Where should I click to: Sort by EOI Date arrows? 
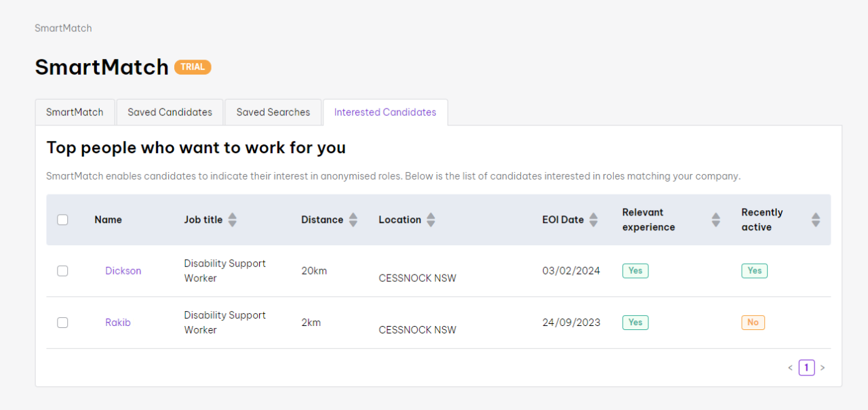tap(593, 220)
